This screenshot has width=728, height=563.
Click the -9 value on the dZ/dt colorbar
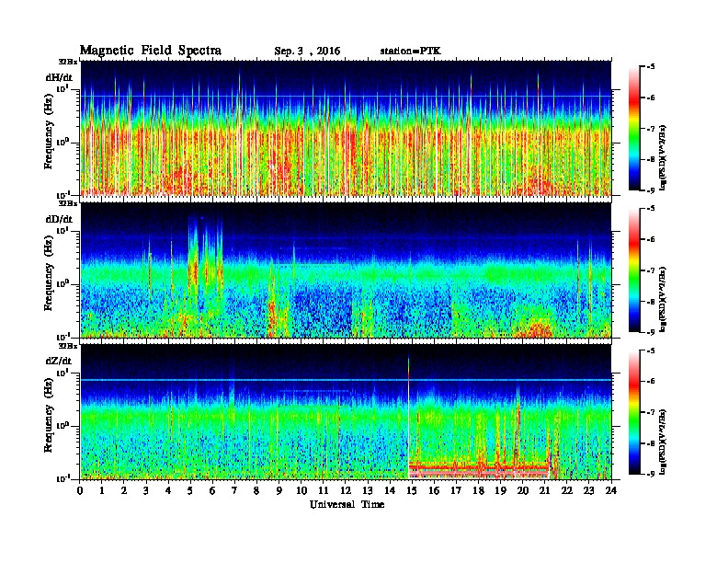[651, 474]
